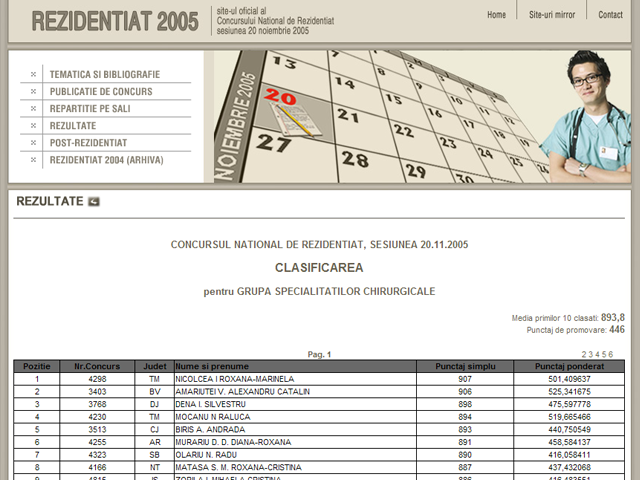Select the Rezultate sidebar menu item
Screen dimensions: 640x480
(x=73, y=126)
